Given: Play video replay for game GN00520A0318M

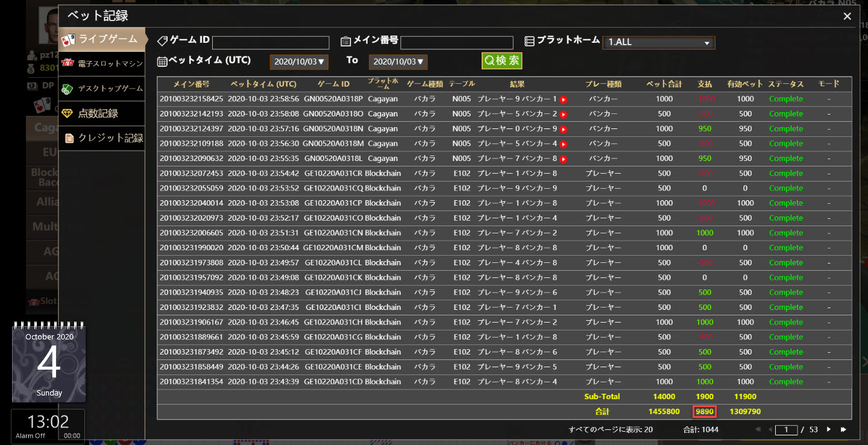Looking at the screenshot, I should tap(563, 144).
